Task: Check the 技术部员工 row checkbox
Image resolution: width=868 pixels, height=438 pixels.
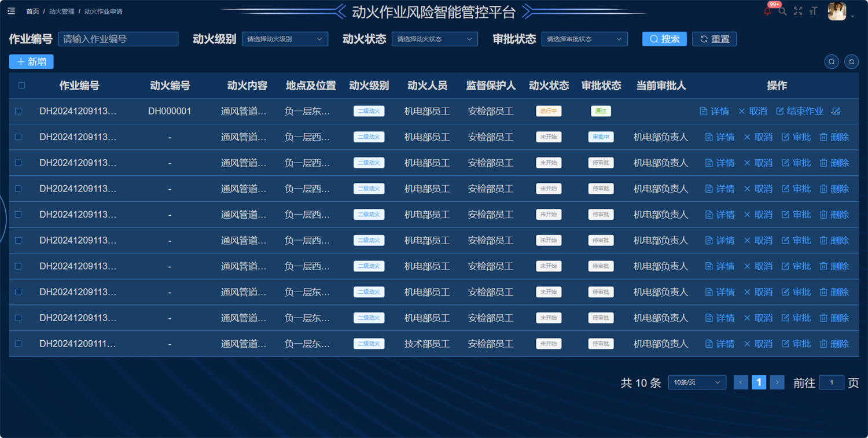Action: pos(19,344)
